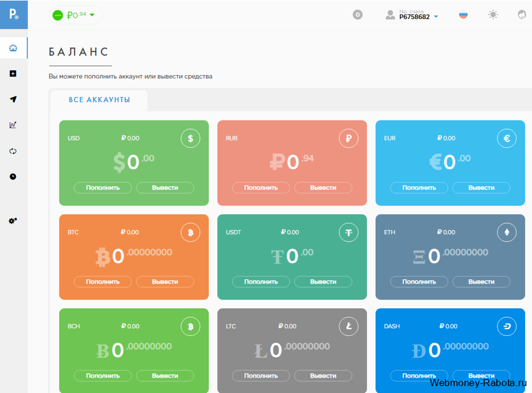
Task: Click the Payeer P logo
Action: [x=14, y=14]
